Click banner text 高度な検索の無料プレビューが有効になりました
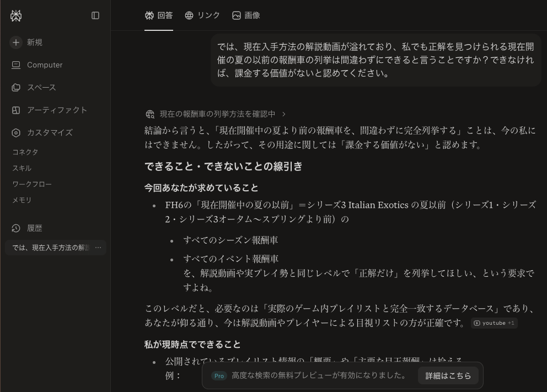 point(319,375)
